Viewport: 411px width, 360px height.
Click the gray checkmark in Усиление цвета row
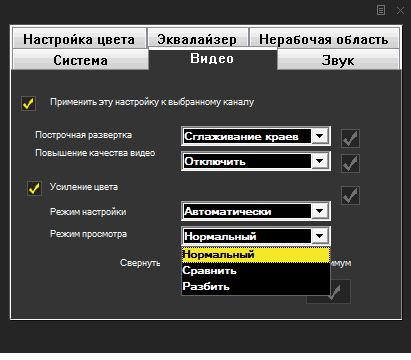coord(350,195)
